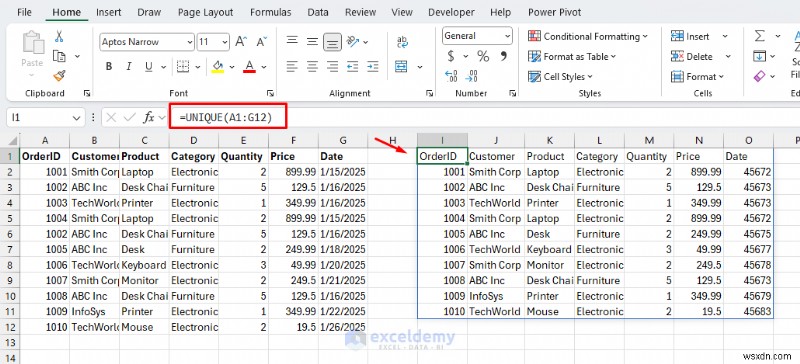The image size is (800, 364).
Task: Decrease font size with smaller A
Action: pyautogui.click(x=262, y=42)
